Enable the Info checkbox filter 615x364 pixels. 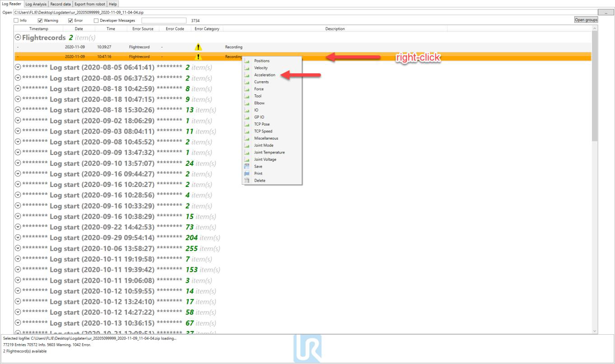pyautogui.click(x=16, y=20)
